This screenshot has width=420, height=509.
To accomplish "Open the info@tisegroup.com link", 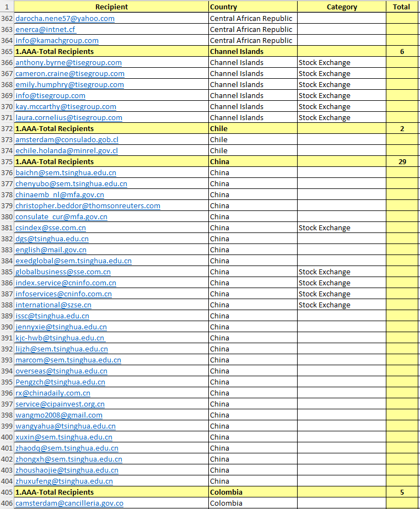I will coord(50,96).
